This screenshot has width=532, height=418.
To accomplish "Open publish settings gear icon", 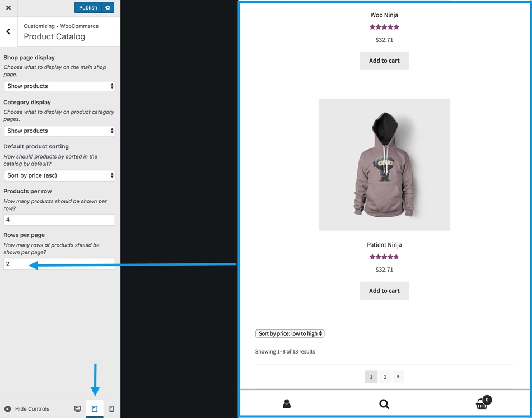I will [x=108, y=7].
